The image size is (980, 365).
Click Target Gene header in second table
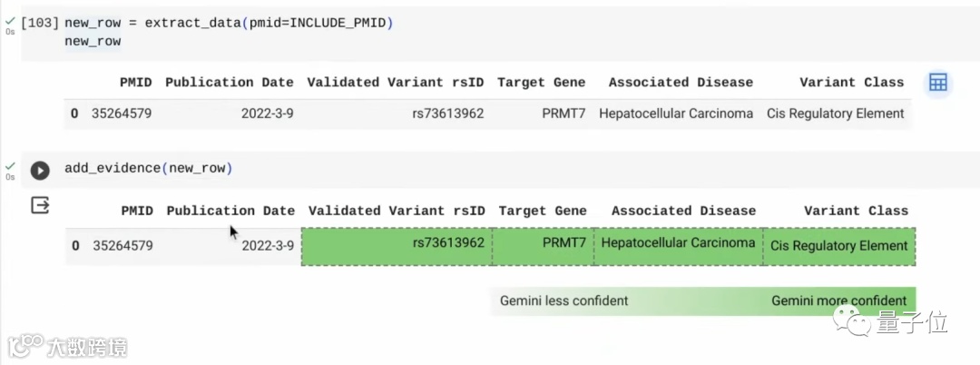(543, 211)
